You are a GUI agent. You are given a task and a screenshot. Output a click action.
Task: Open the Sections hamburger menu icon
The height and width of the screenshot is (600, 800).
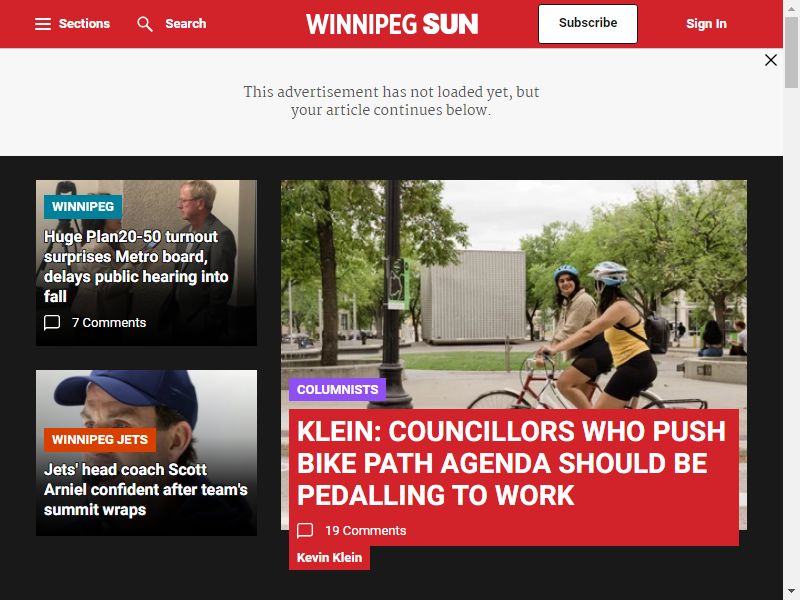click(43, 24)
